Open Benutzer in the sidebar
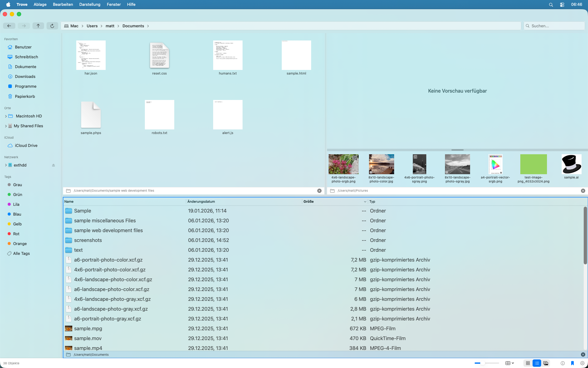The height and width of the screenshot is (368, 588). click(x=23, y=47)
